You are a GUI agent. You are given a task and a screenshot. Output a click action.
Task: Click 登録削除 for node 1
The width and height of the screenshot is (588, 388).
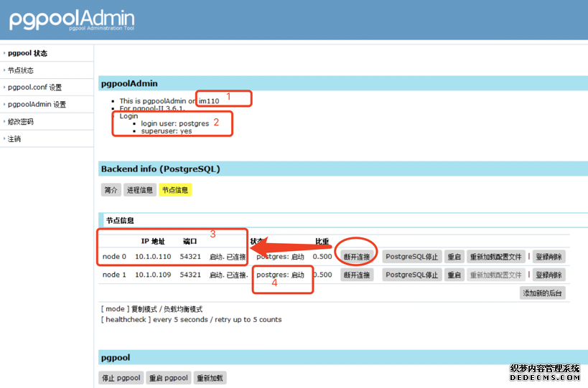[549, 275]
